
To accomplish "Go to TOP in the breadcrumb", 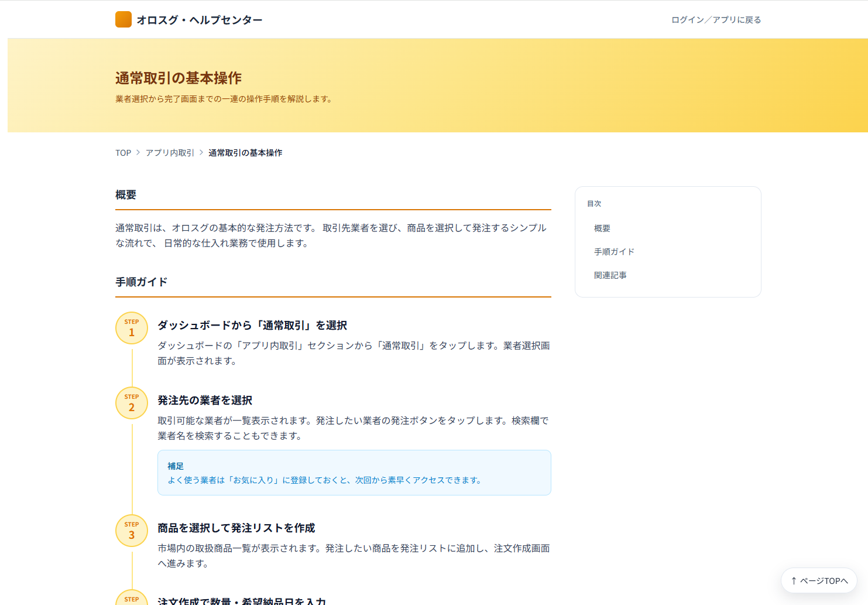I will (123, 153).
